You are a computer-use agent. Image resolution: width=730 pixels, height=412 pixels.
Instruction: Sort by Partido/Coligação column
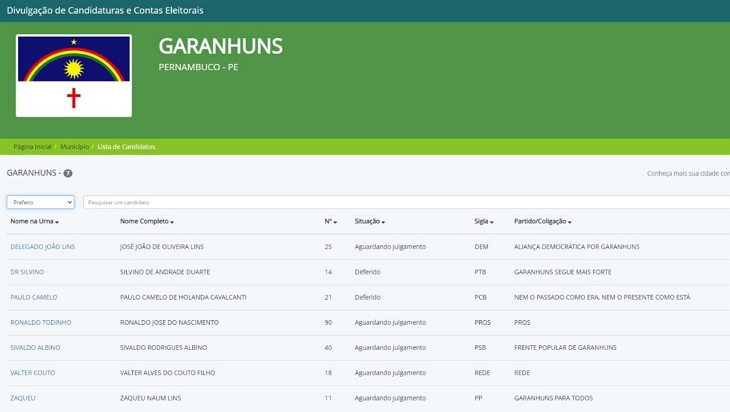point(542,221)
